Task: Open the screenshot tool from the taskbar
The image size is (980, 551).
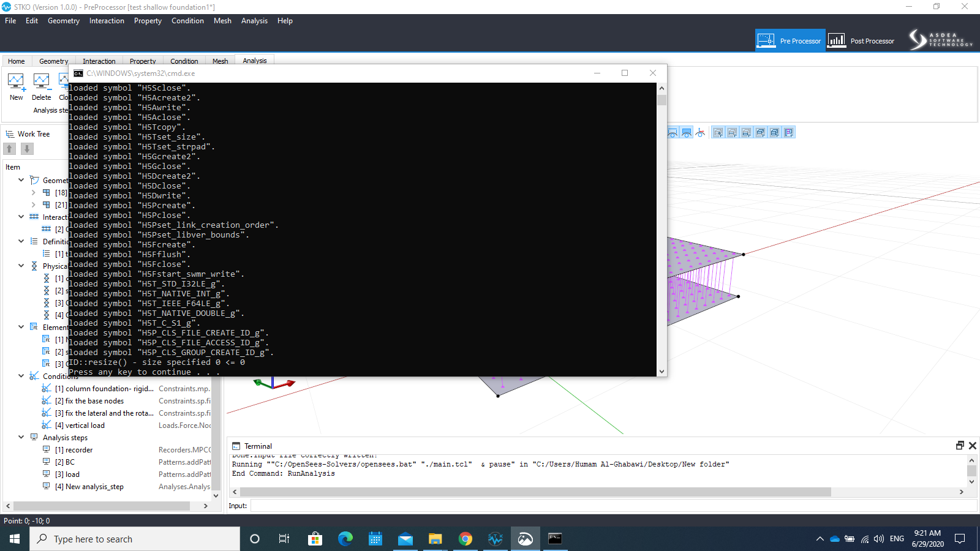Action: pos(525,539)
